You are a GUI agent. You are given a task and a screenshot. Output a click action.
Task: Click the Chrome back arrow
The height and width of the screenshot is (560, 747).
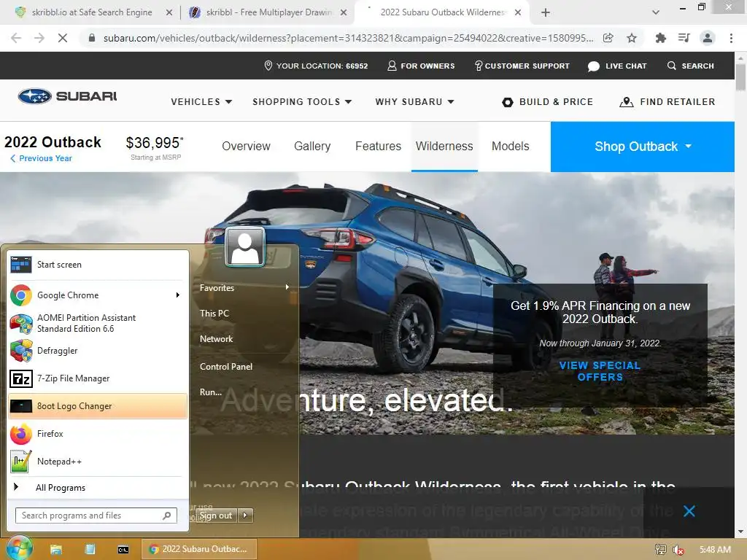[x=16, y=38]
